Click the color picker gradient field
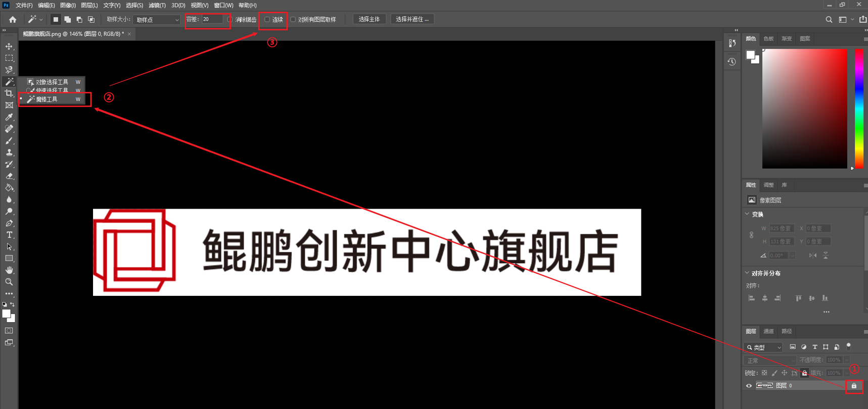 (804, 109)
